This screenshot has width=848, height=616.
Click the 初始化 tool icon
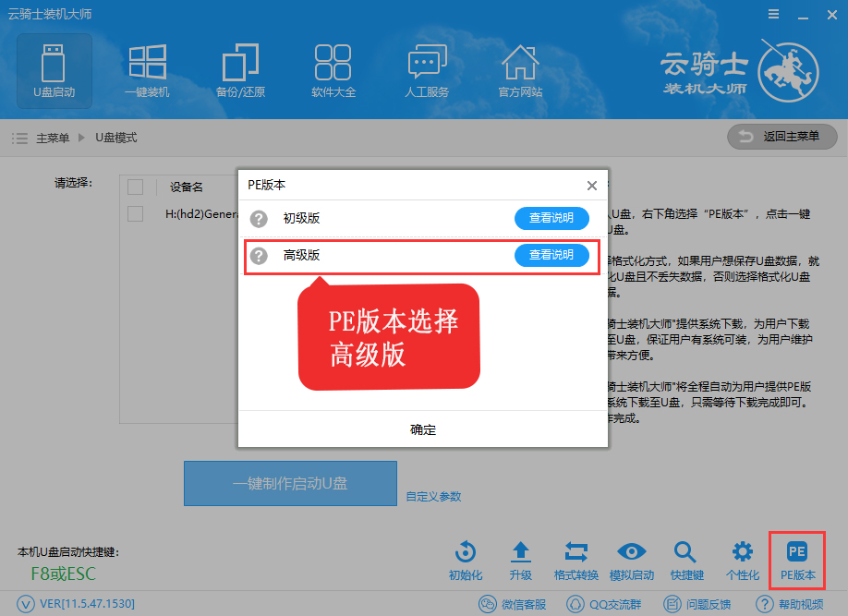coord(466,561)
